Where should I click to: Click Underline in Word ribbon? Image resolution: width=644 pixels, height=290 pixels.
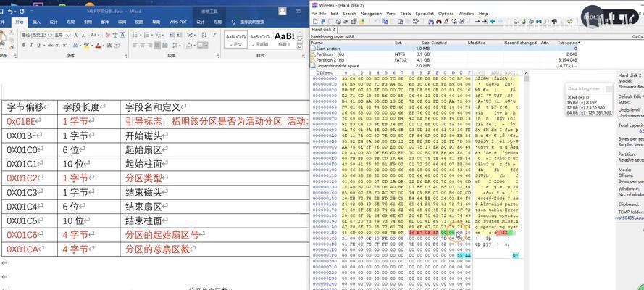tap(38, 45)
